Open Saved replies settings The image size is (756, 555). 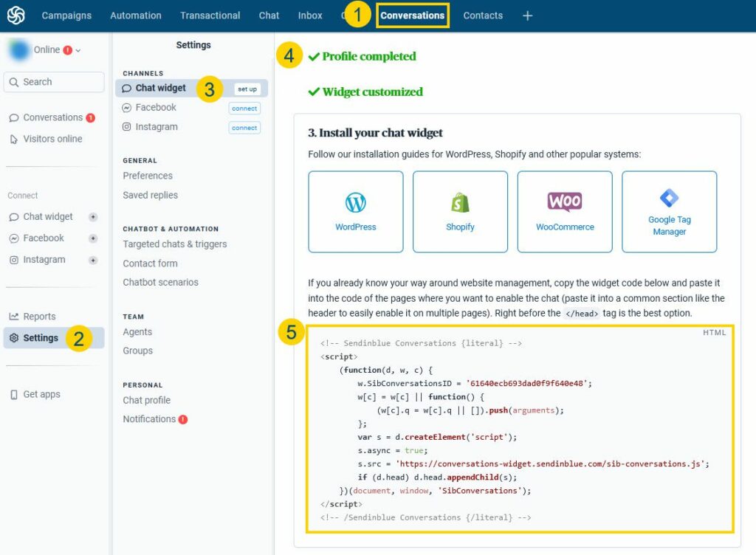point(151,195)
